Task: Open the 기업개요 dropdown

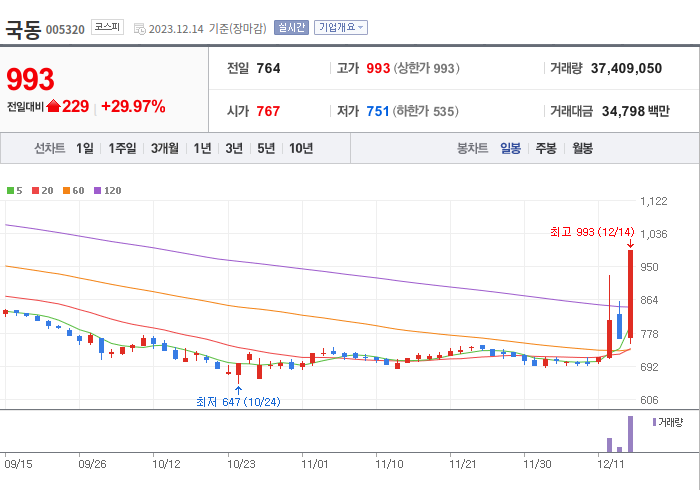Action: pos(341,28)
